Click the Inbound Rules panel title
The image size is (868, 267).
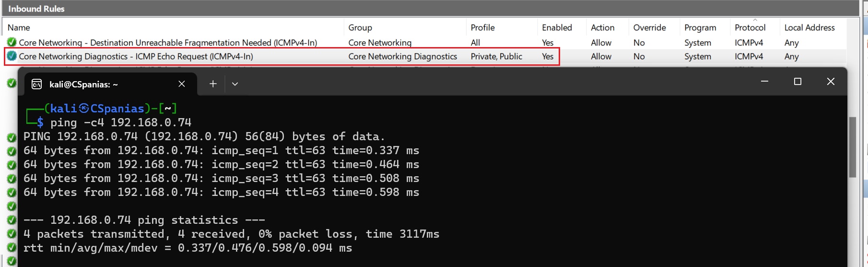[36, 9]
